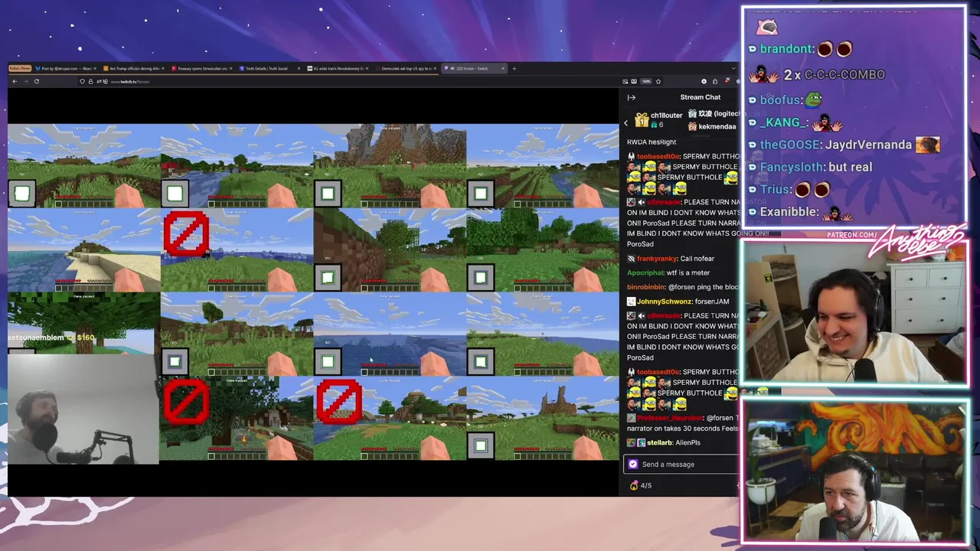This screenshot has width=980, height=551.
Task: Close the forsen Twitch tab
Action: tap(503, 68)
